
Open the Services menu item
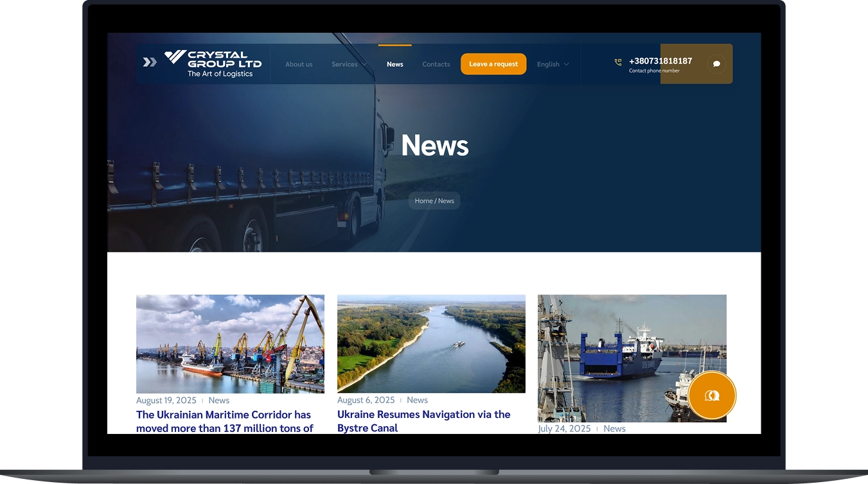pos(344,64)
